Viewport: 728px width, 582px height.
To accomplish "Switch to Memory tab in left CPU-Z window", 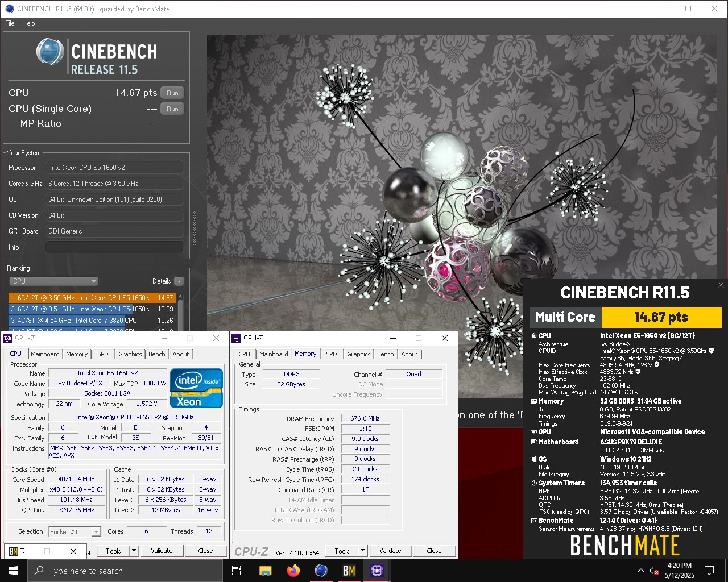I will click(x=77, y=354).
